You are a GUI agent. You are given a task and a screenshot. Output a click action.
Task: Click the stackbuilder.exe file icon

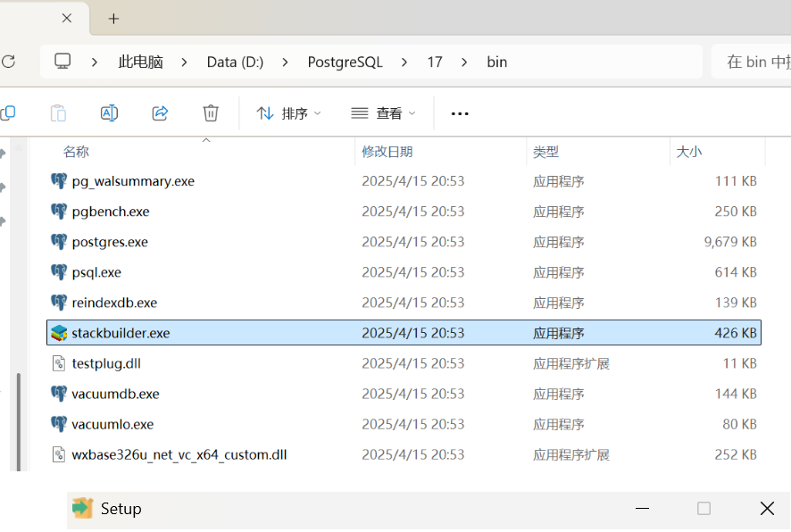click(59, 333)
